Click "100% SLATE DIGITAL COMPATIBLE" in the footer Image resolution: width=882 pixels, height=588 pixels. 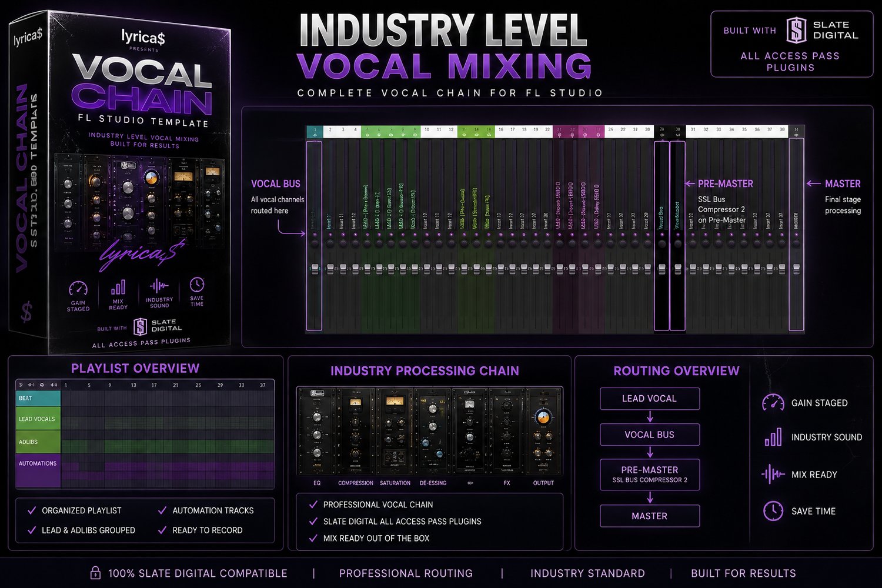click(x=198, y=573)
